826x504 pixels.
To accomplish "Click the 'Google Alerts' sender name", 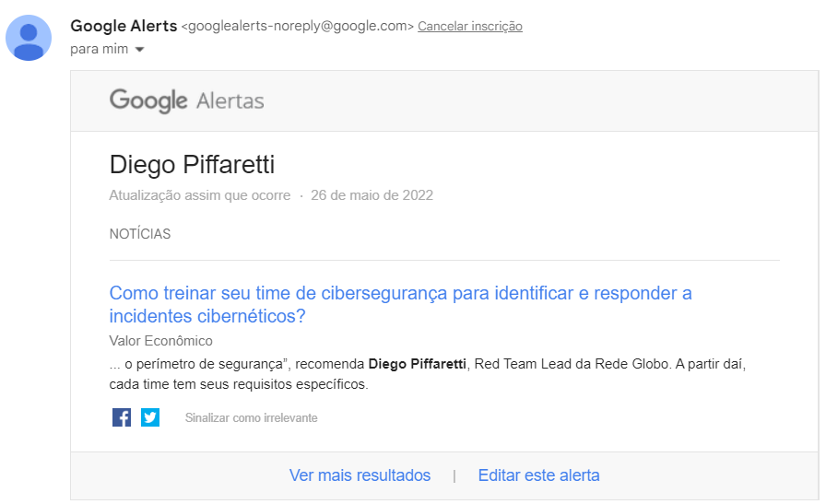I will point(124,26).
